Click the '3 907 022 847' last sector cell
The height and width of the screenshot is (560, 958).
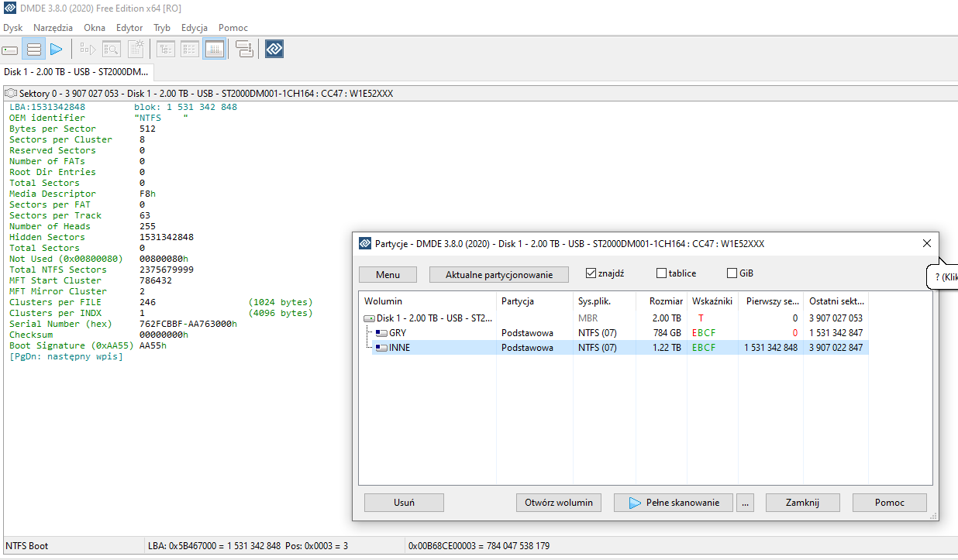836,348
